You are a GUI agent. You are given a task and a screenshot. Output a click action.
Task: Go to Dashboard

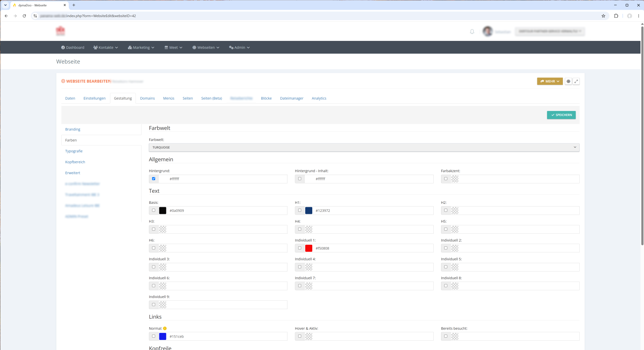(x=73, y=48)
